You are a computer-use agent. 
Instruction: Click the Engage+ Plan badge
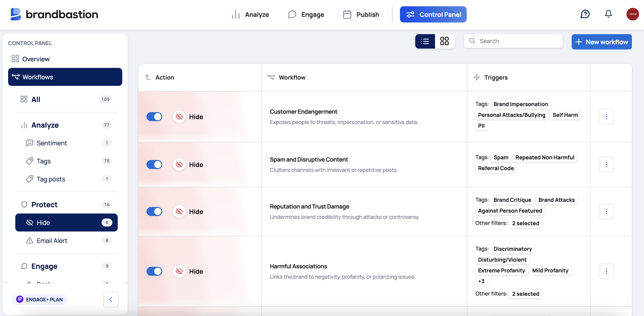40,300
